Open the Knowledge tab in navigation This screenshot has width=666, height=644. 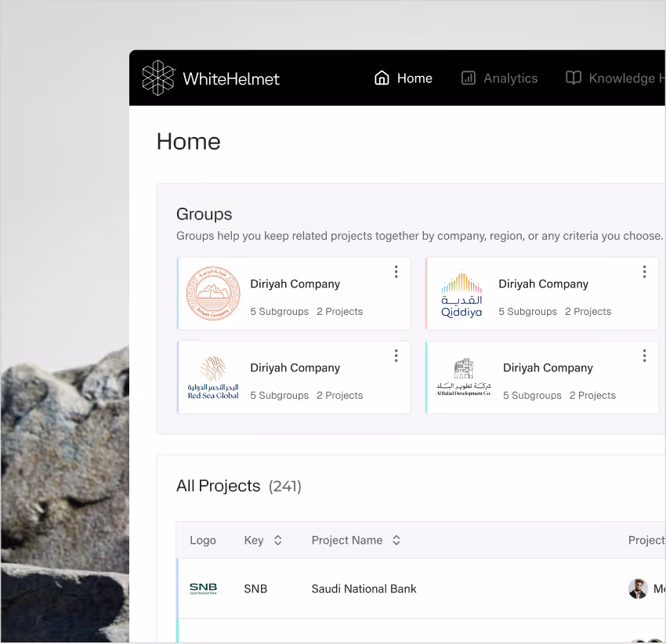(x=615, y=78)
